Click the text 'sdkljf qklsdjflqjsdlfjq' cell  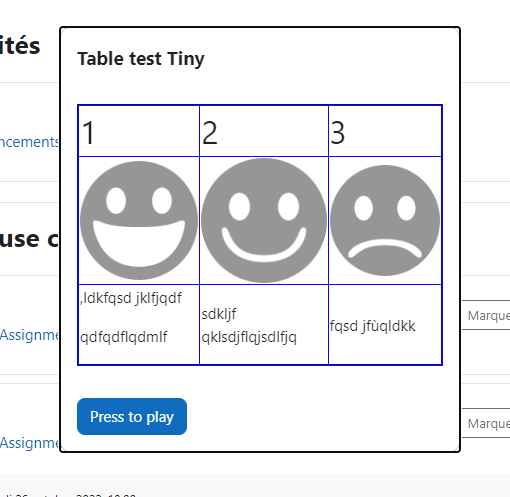coord(264,325)
